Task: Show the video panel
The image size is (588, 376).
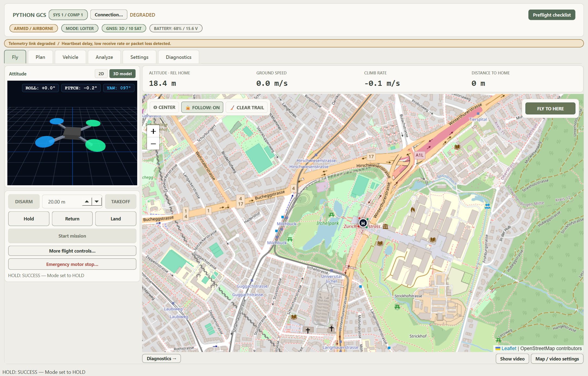Action: (x=512, y=359)
